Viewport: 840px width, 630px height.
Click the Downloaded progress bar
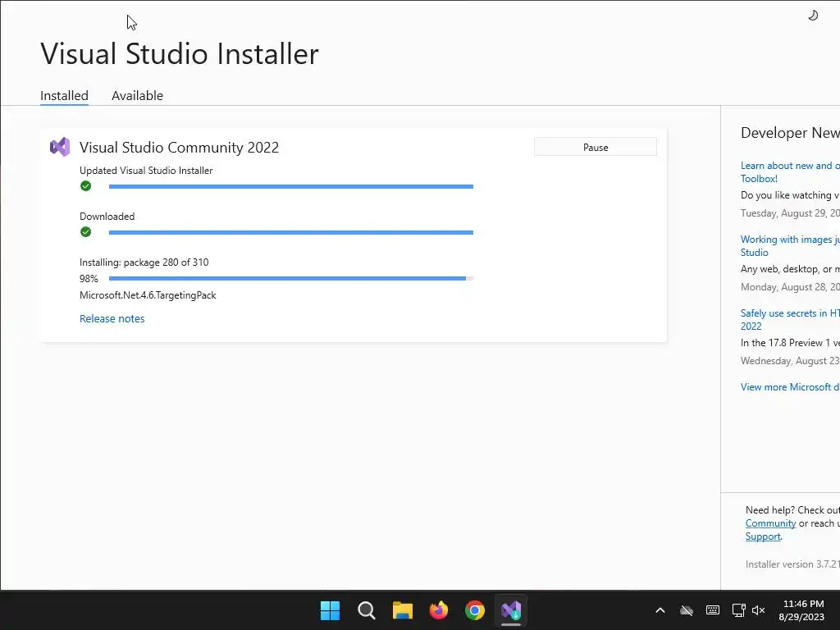pyautogui.click(x=291, y=232)
